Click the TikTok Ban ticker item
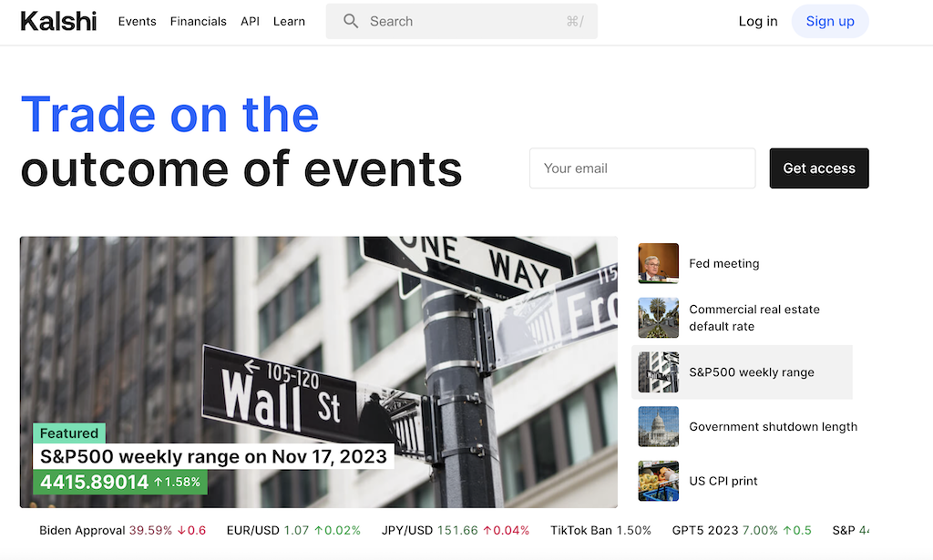This screenshot has width=933, height=560. (600, 530)
